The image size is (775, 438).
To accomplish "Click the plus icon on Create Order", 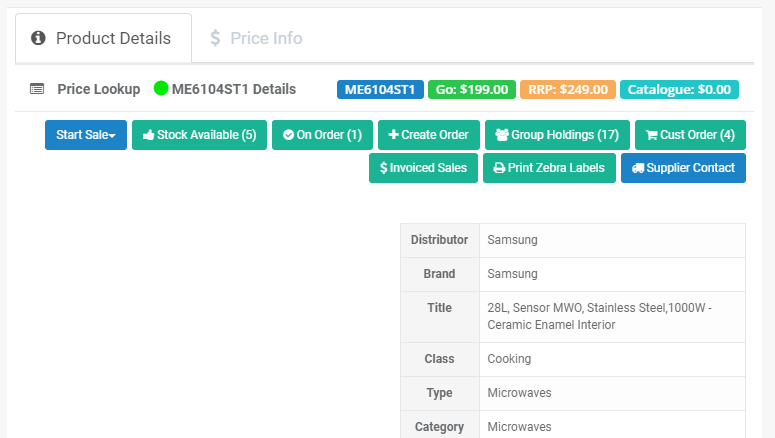I will [393, 135].
